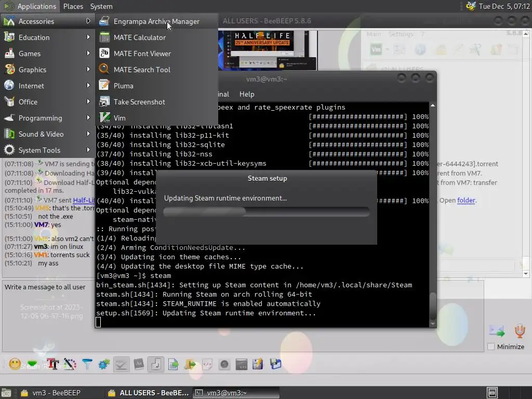Image resolution: width=532 pixels, height=399 pixels.
Task: Open the System menu
Action: (101, 6)
